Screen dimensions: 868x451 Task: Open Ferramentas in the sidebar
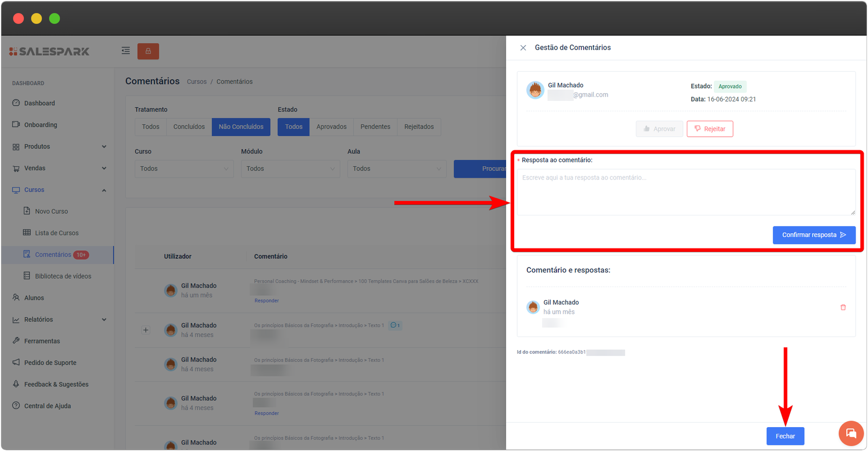[42, 341]
